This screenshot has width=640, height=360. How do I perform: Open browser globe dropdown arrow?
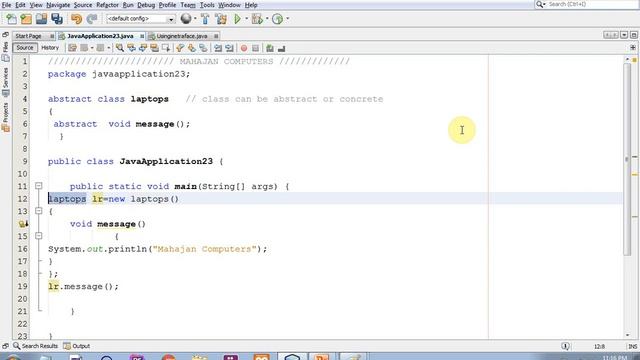click(195, 19)
